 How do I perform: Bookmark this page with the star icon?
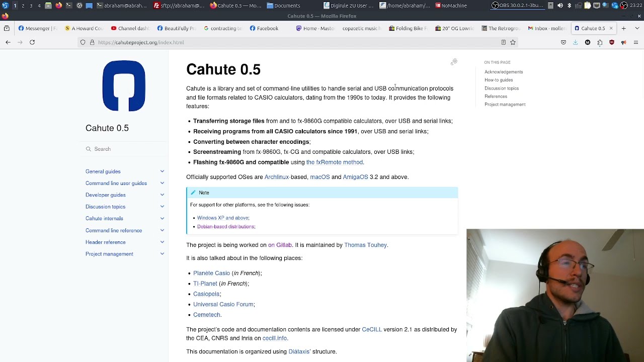click(513, 42)
